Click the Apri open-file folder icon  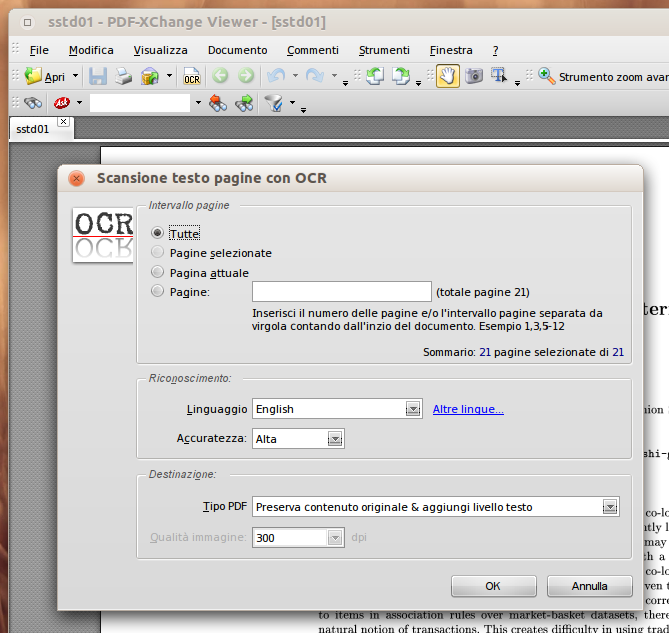click(34, 76)
